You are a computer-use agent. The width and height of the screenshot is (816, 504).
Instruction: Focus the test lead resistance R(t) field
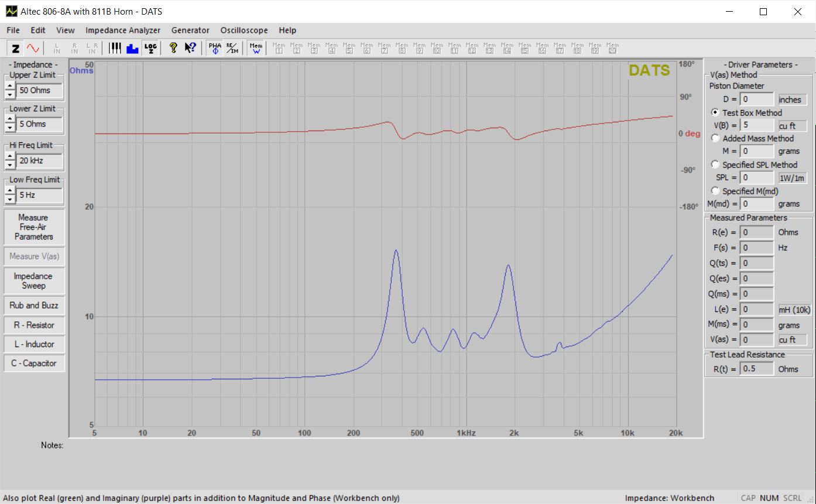[x=757, y=369]
